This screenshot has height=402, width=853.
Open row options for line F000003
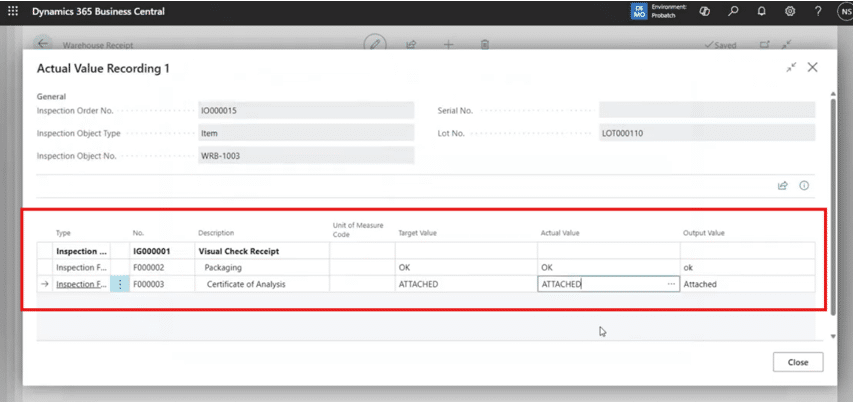[120, 284]
